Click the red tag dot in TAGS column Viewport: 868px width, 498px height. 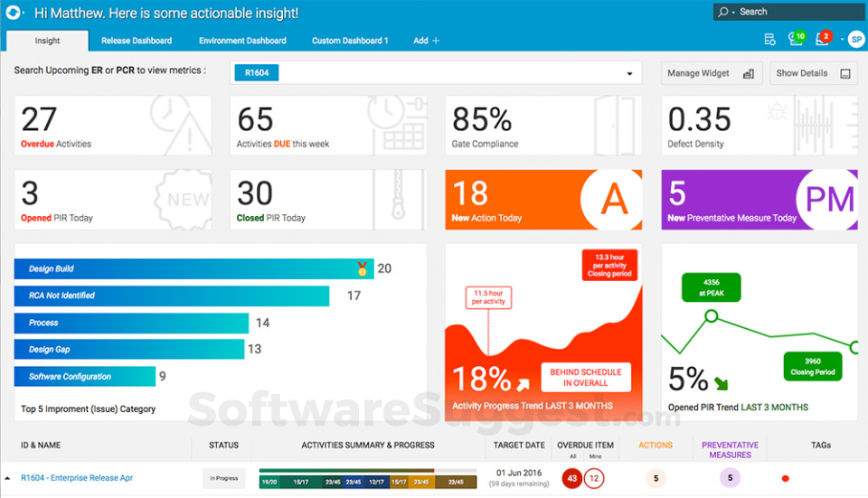click(x=785, y=478)
